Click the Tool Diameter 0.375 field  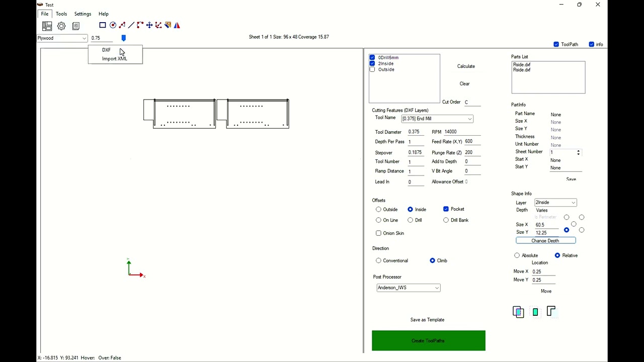click(x=416, y=132)
